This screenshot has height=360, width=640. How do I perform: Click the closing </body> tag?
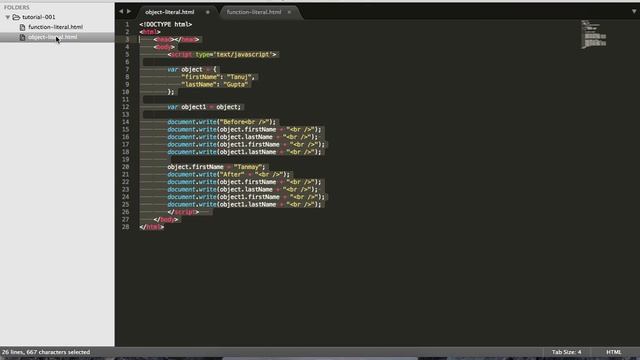pos(166,220)
